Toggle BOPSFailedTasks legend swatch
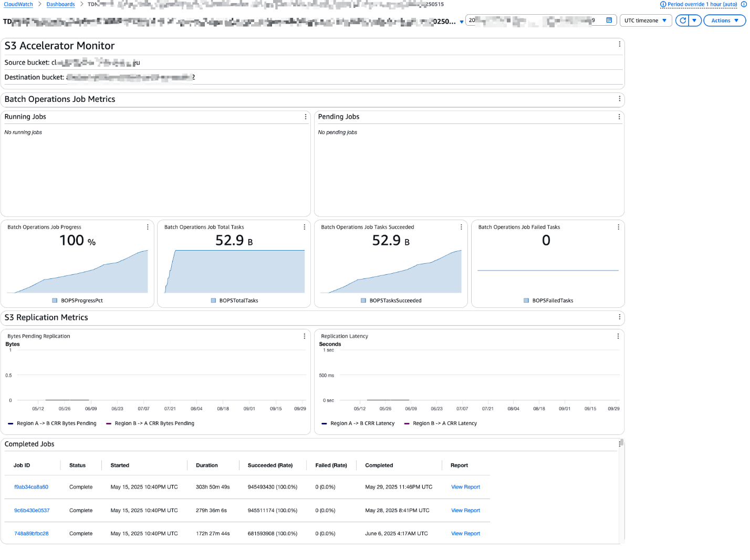Screen dimensions: 750x560 click(x=526, y=300)
